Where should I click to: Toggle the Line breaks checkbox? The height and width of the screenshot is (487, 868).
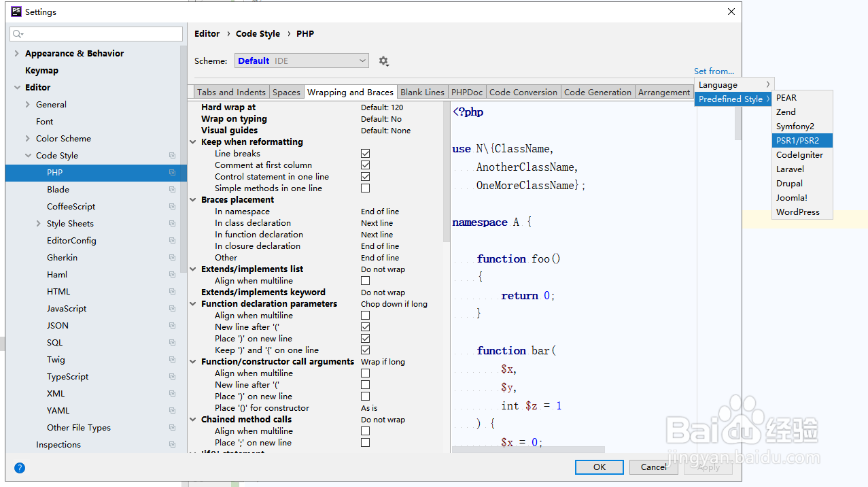coord(366,154)
